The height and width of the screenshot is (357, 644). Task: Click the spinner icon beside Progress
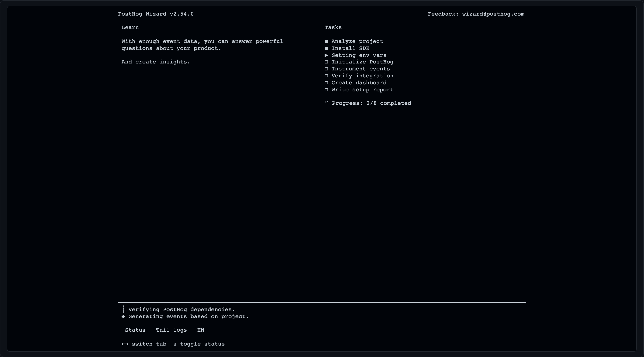click(x=326, y=103)
